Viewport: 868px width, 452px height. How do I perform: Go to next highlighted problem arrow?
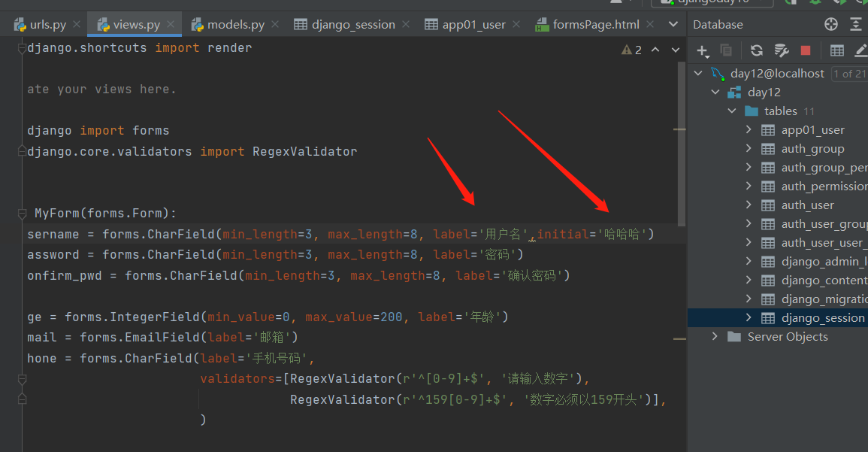coord(676,50)
